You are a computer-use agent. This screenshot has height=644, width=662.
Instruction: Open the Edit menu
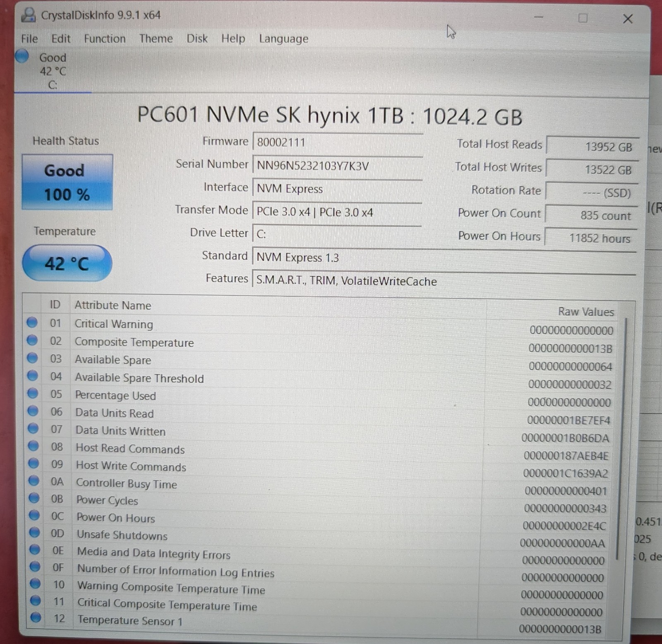(61, 38)
